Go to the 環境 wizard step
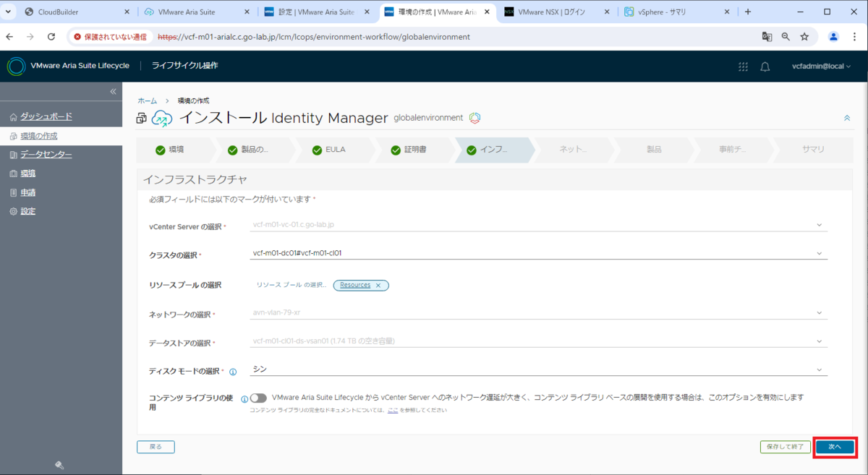Image resolution: width=868 pixels, height=475 pixels. click(x=176, y=150)
